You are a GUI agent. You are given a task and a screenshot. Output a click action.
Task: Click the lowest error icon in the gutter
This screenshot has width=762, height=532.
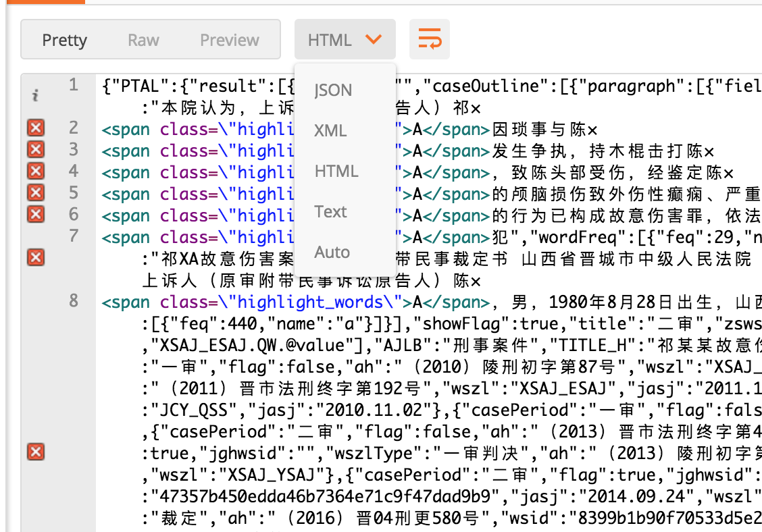coord(35,452)
